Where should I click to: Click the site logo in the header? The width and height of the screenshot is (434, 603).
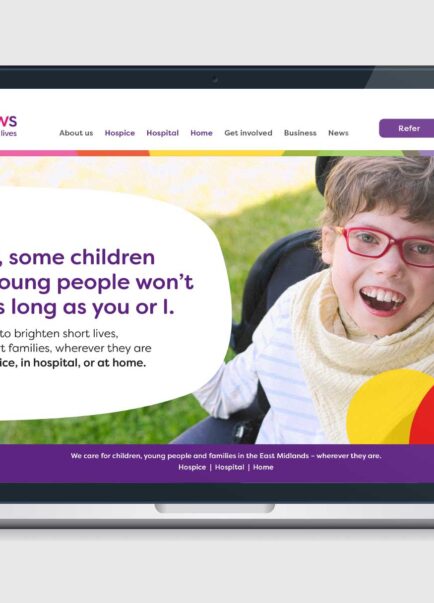tap(8, 125)
